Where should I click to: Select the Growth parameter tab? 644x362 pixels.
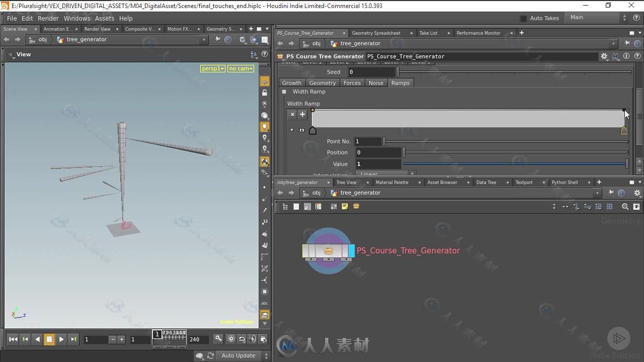pyautogui.click(x=292, y=83)
